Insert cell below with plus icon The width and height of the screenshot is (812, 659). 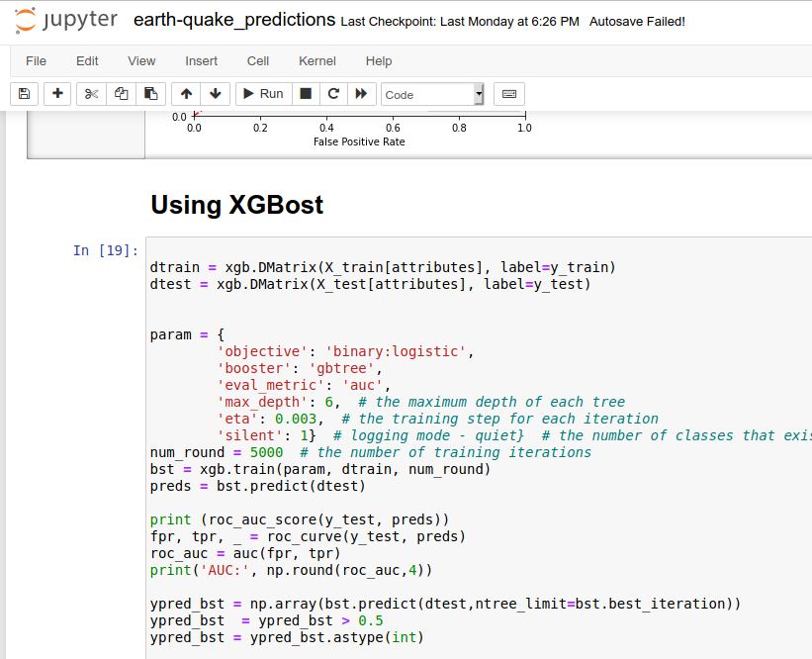click(57, 94)
